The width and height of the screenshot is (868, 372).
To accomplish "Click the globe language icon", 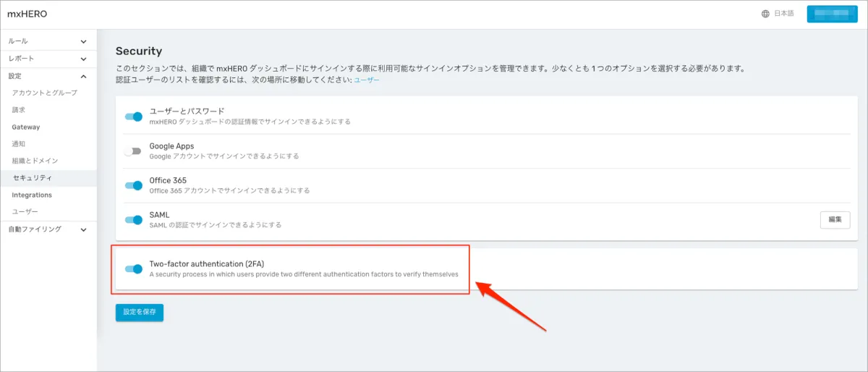I will click(x=765, y=14).
